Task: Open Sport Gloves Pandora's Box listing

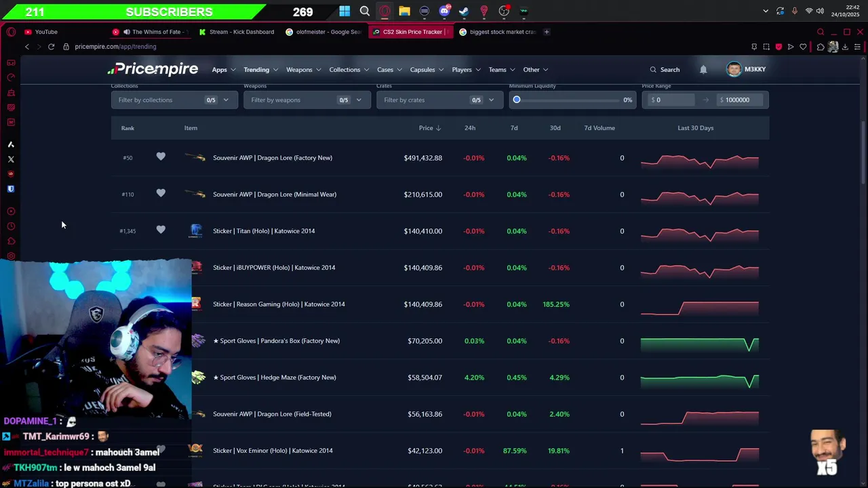Action: click(276, 341)
